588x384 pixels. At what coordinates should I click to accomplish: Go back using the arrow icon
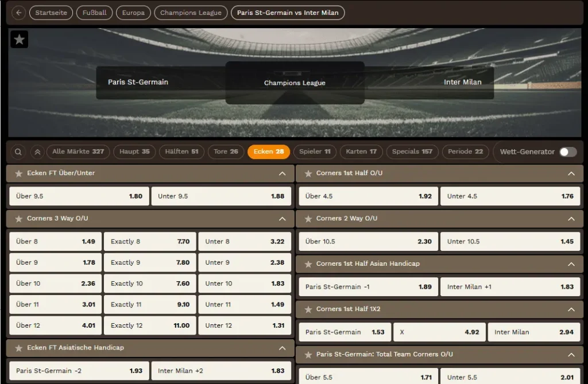19,13
